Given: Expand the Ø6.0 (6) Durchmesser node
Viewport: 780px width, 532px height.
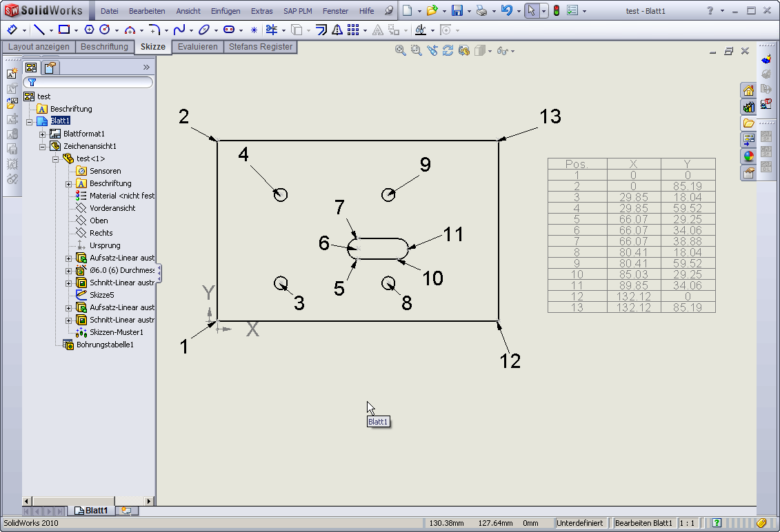Looking at the screenshot, I should (x=69, y=271).
